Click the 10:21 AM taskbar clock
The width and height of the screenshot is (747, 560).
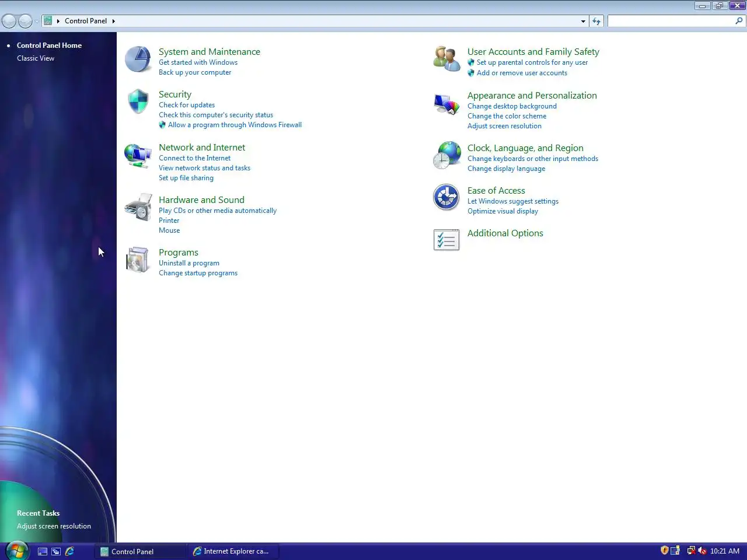724,551
